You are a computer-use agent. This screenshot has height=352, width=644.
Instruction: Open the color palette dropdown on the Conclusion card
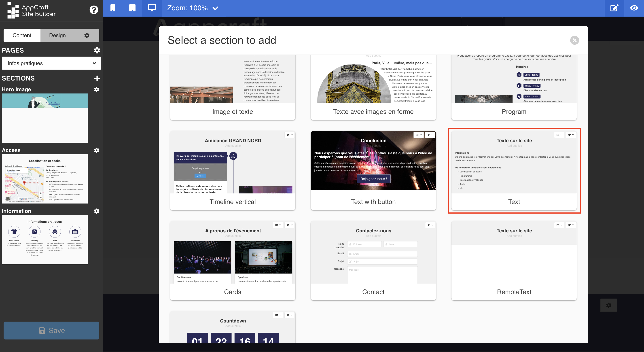[430, 135]
